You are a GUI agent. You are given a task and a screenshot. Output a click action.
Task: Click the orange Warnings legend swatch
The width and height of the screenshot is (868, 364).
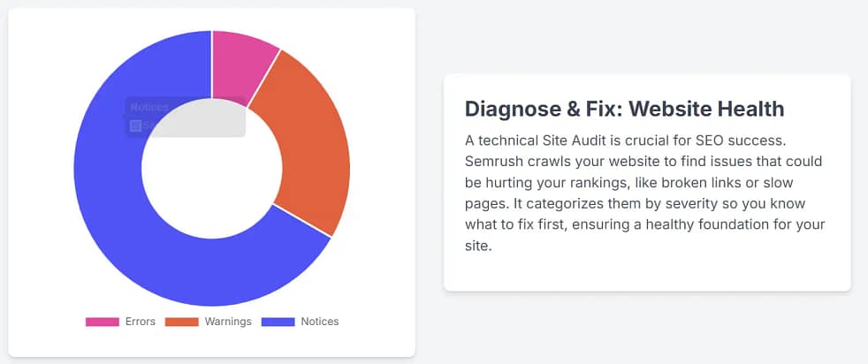tap(183, 322)
